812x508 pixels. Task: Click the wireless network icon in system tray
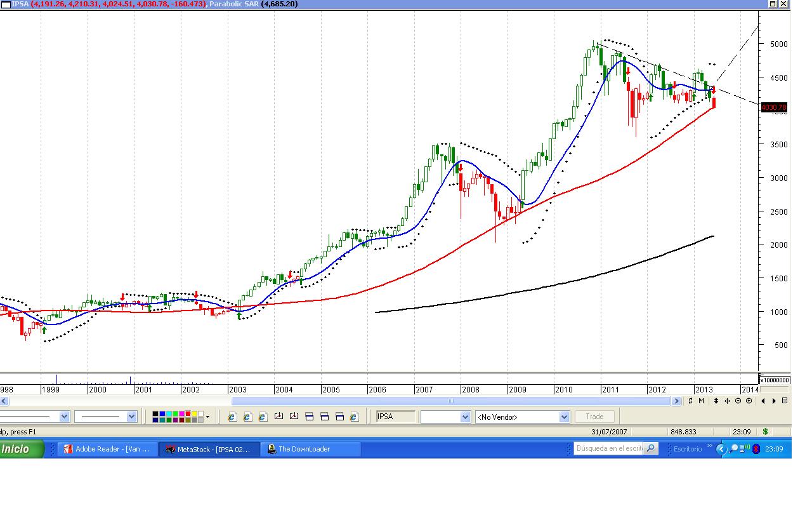[x=745, y=449]
